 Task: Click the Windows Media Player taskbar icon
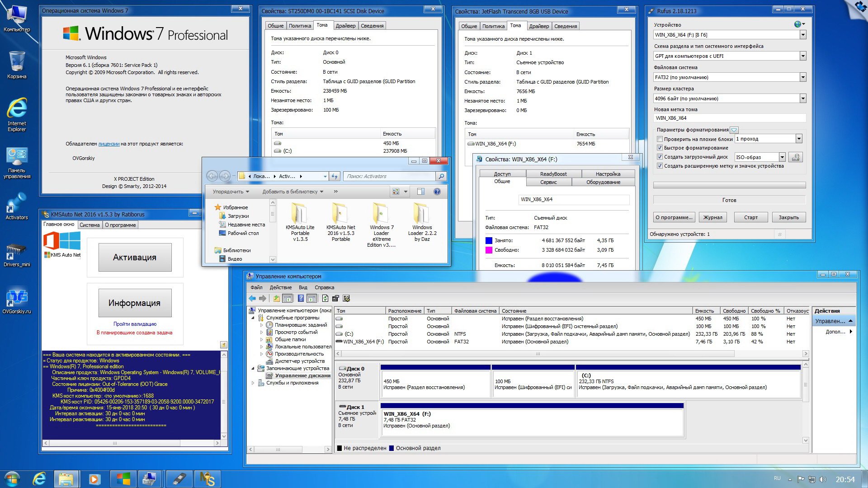[x=94, y=479]
